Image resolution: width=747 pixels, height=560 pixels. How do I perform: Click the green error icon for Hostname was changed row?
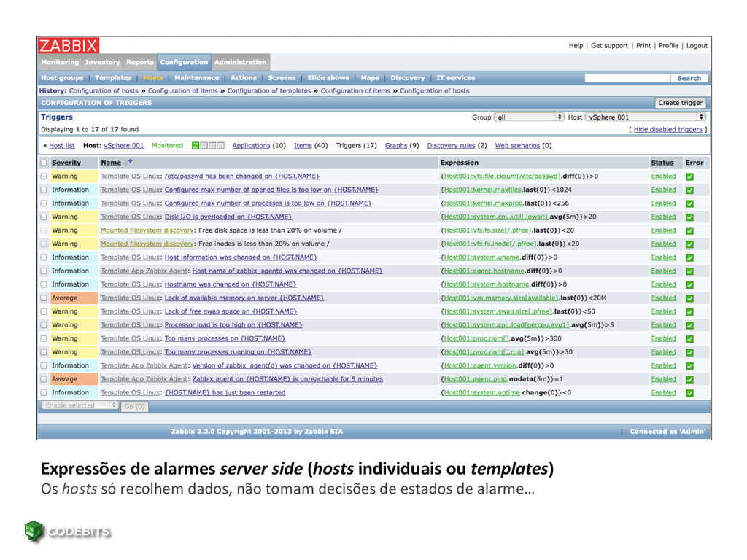689,285
